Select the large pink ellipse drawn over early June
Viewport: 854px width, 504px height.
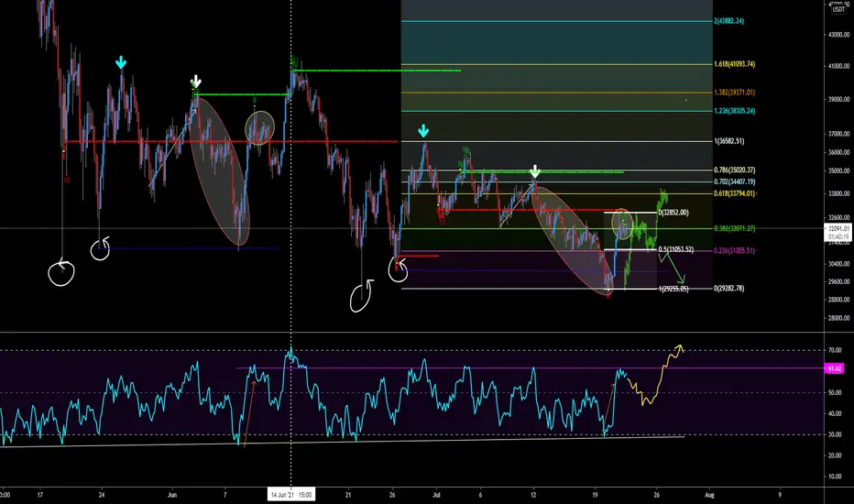point(220,171)
